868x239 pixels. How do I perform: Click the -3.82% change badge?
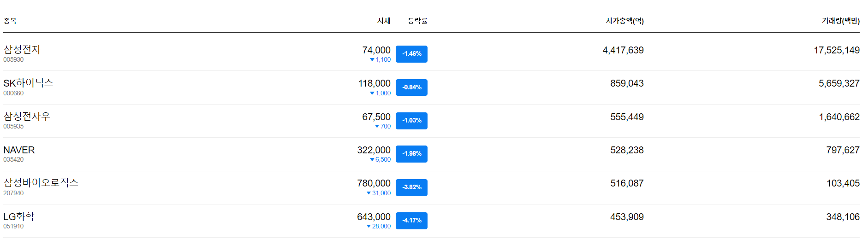pyautogui.click(x=411, y=187)
